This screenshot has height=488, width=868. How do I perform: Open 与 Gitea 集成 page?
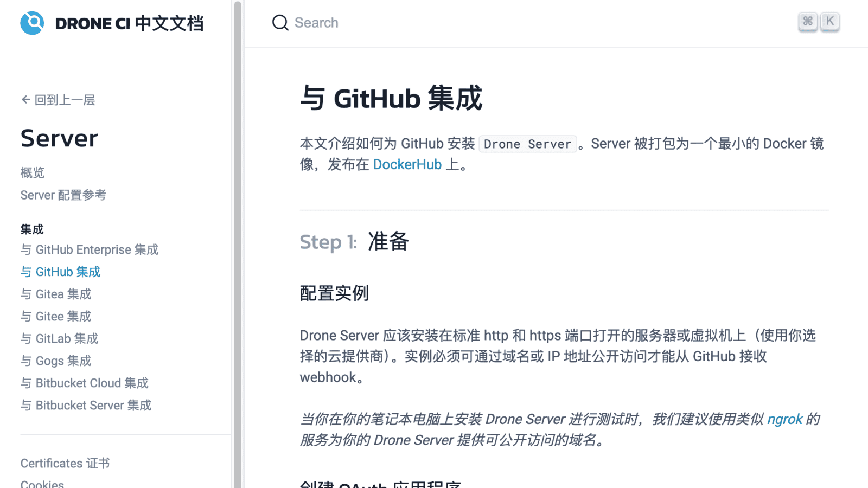tap(56, 294)
